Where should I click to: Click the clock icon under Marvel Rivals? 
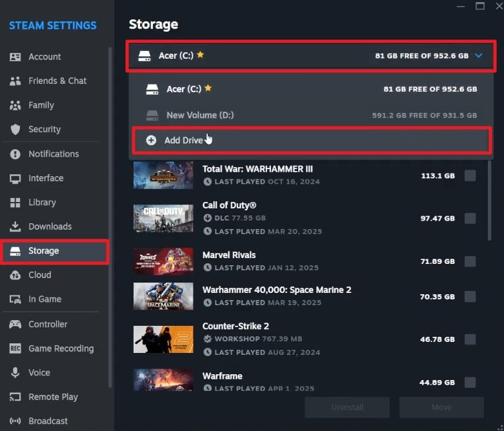[x=207, y=267]
